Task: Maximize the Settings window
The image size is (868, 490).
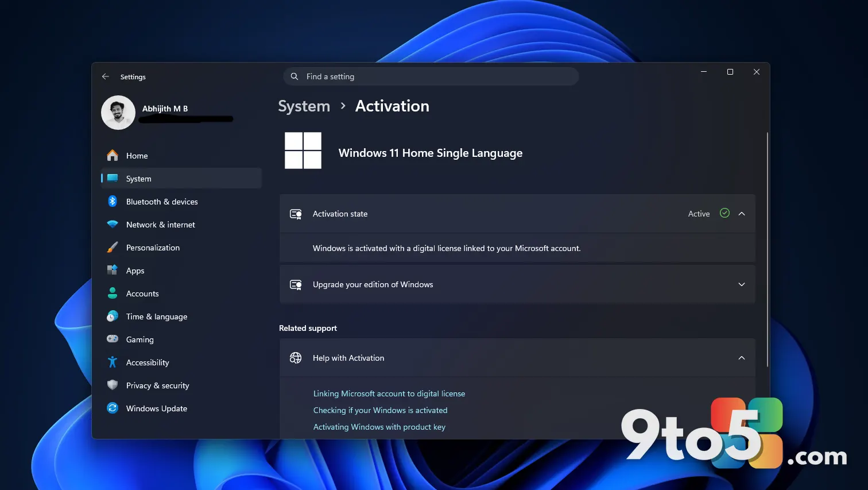Action: click(730, 72)
